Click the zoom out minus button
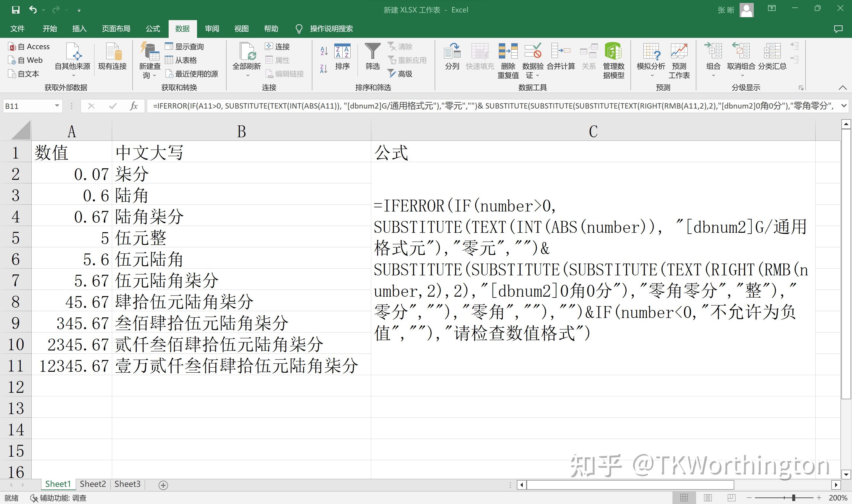The width and height of the screenshot is (852, 504). tap(749, 498)
